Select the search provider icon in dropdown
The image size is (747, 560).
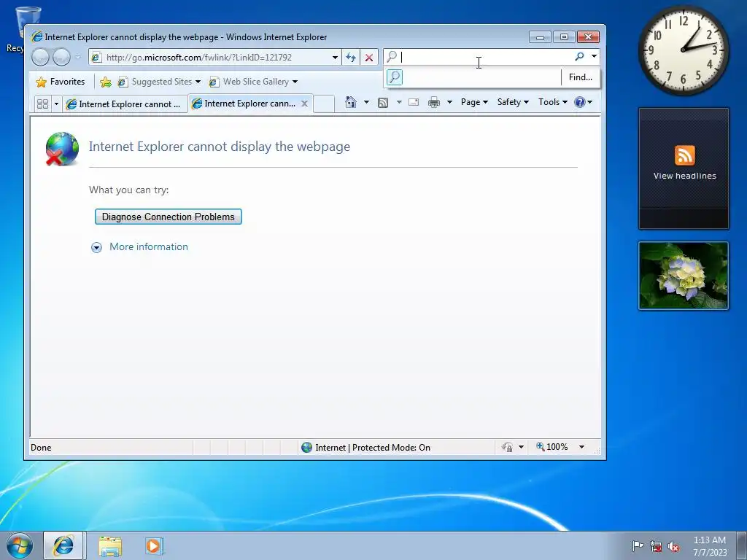[395, 77]
